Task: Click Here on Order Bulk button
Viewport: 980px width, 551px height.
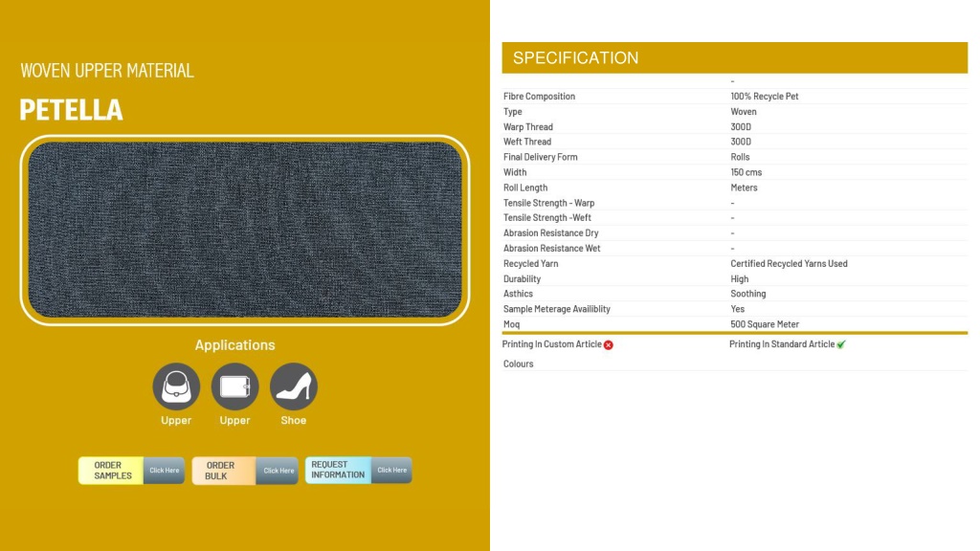Action: tap(278, 471)
